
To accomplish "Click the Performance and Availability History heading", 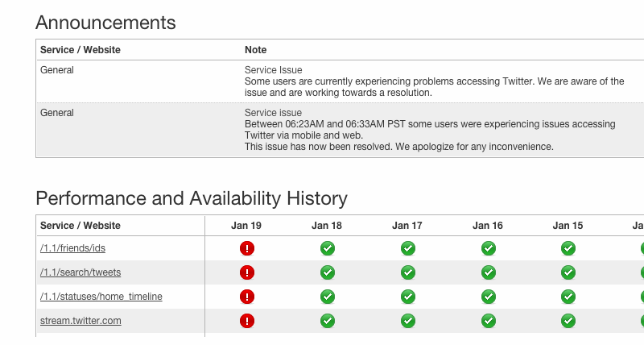I will tap(192, 198).
